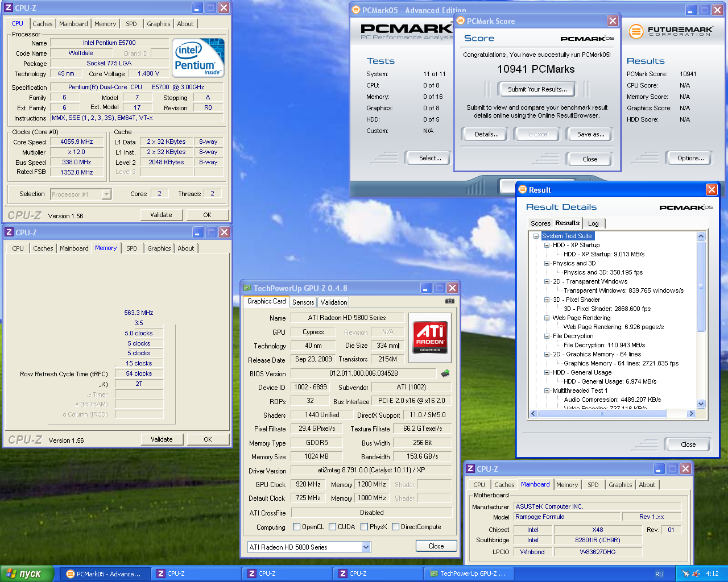Click the Intel Pentium E5700 Name field
Screen dimensions: 728x582
[109, 43]
